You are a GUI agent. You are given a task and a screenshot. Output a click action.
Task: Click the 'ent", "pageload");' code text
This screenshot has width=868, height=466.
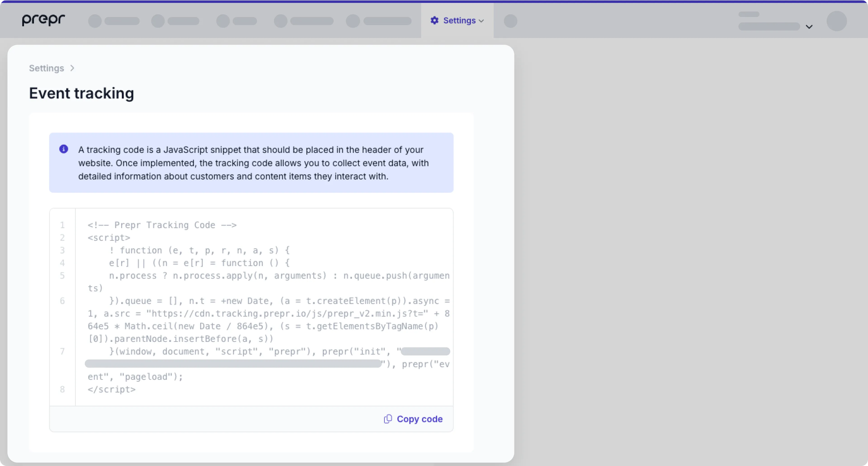[x=135, y=377]
